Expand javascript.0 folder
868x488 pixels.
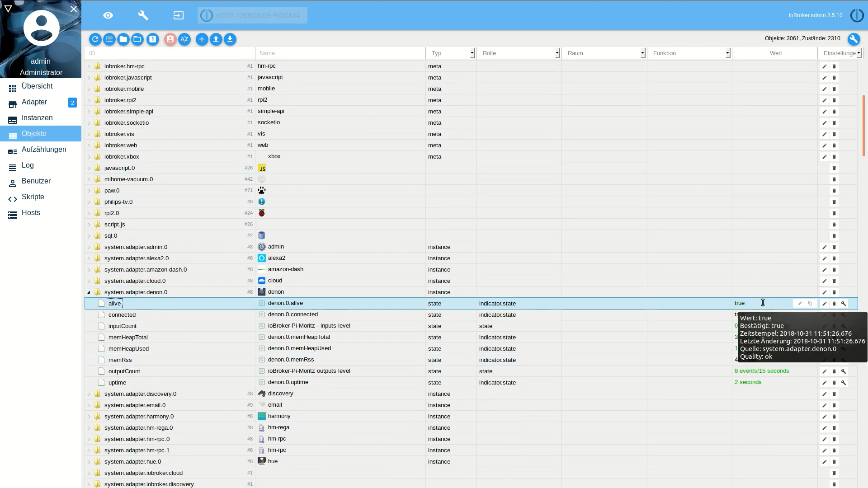pos(89,168)
